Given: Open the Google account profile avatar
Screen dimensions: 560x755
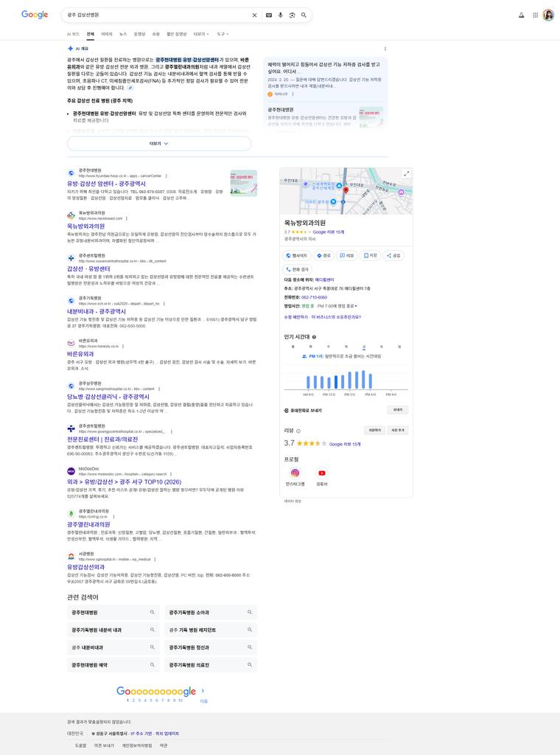Looking at the screenshot, I should coord(548,15).
